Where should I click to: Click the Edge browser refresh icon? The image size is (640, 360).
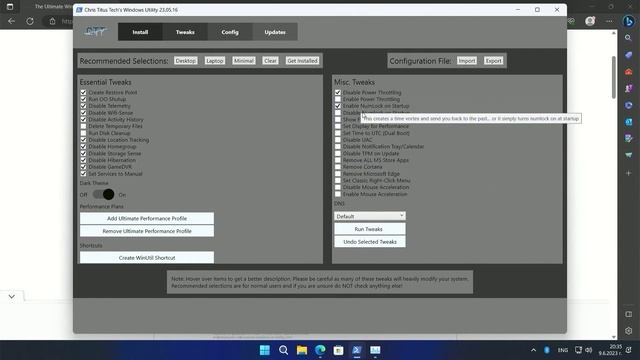point(30,21)
